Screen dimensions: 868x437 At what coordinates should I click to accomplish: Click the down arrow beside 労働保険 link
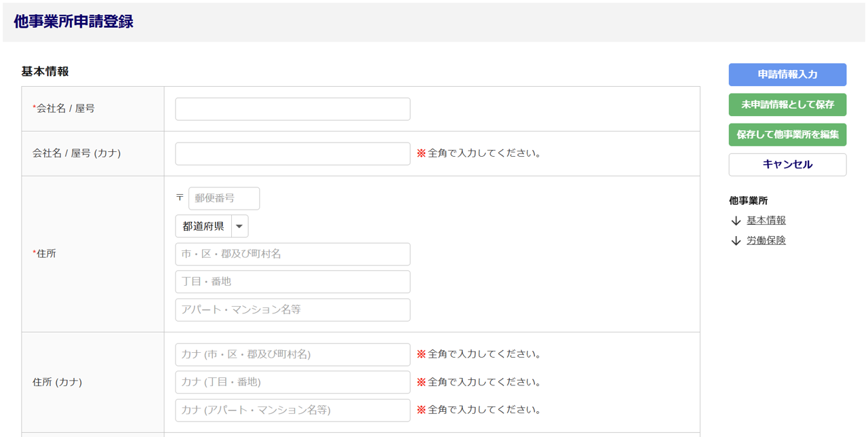[736, 241]
